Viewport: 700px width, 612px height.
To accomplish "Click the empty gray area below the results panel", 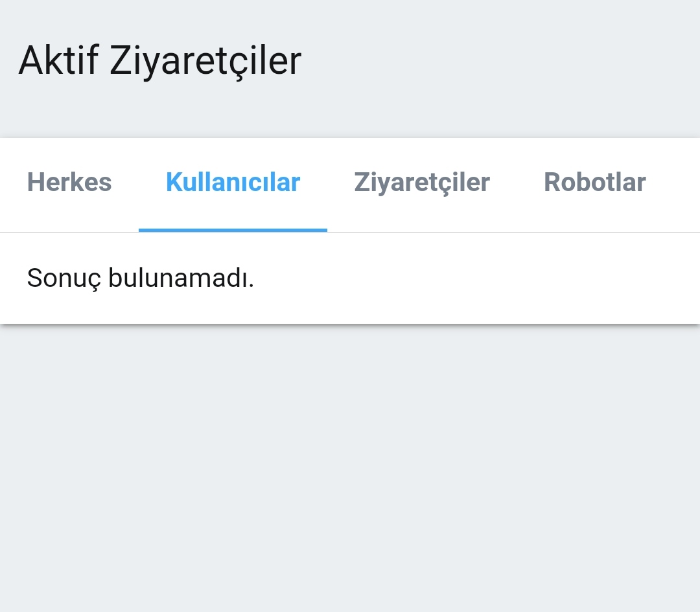I will (350, 466).
